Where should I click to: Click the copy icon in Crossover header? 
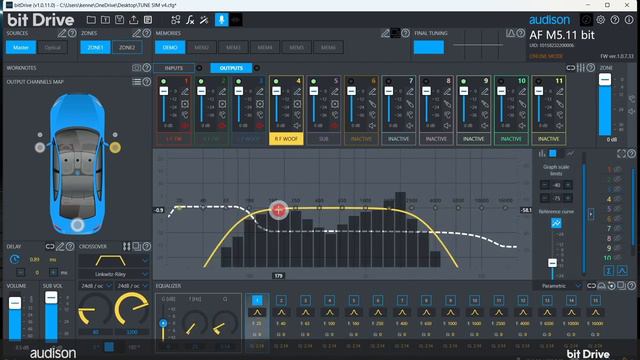coord(136,246)
